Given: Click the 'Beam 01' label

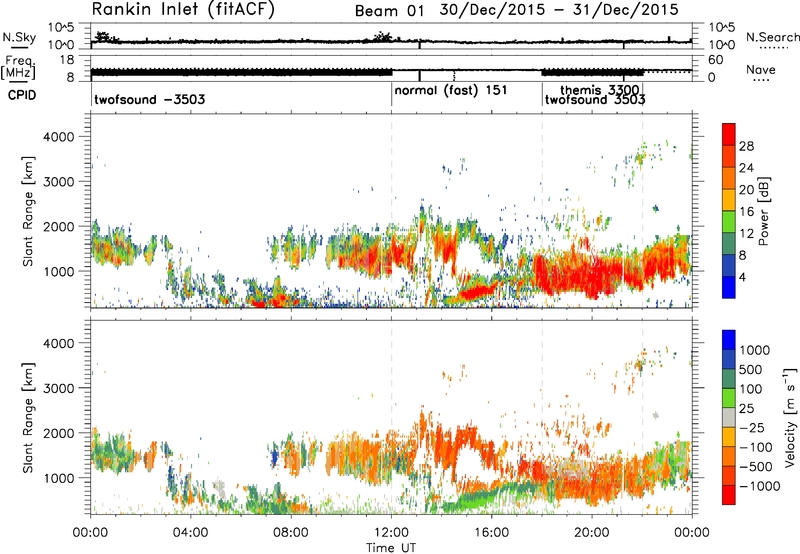Looking at the screenshot, I should pos(389,11).
